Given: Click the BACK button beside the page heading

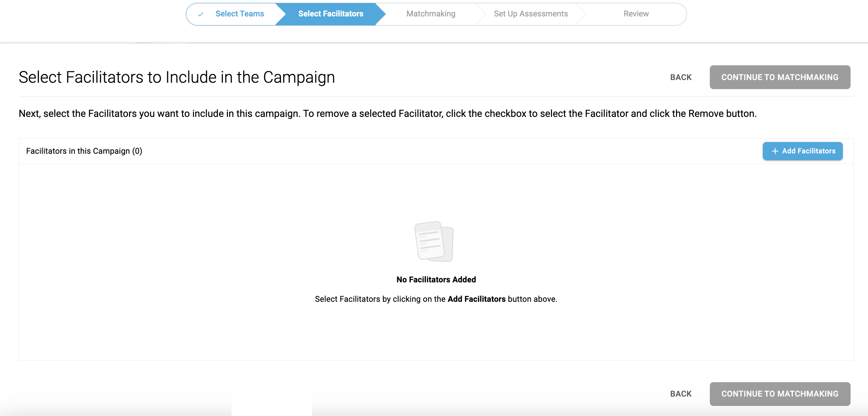Looking at the screenshot, I should (681, 77).
